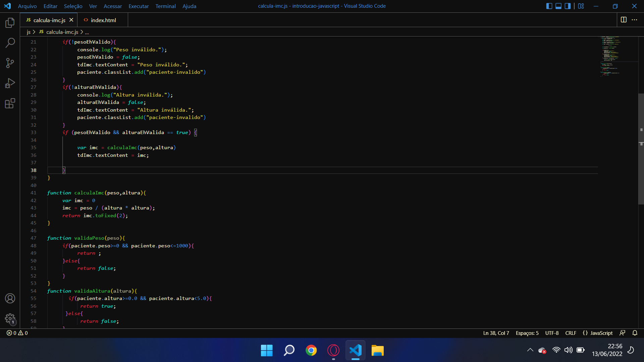644x362 pixels.
Task: Show hidden tray icons chevron
Action: (x=530, y=350)
